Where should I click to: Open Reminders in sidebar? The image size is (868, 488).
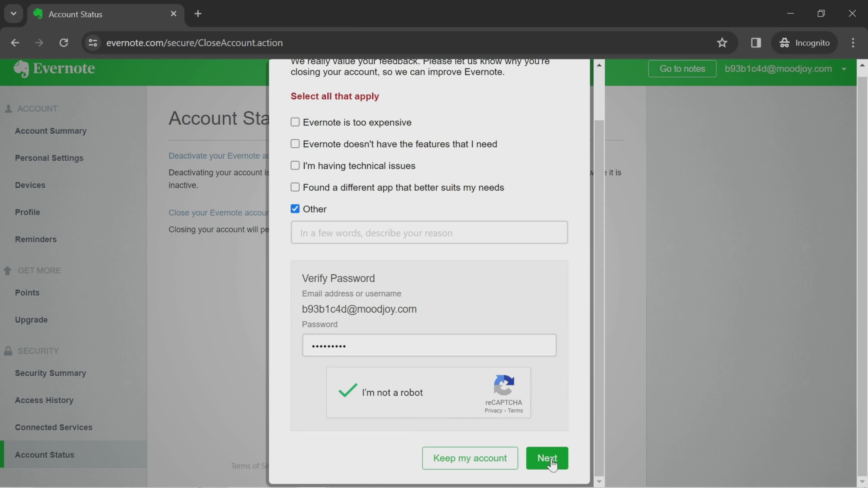[x=36, y=239]
